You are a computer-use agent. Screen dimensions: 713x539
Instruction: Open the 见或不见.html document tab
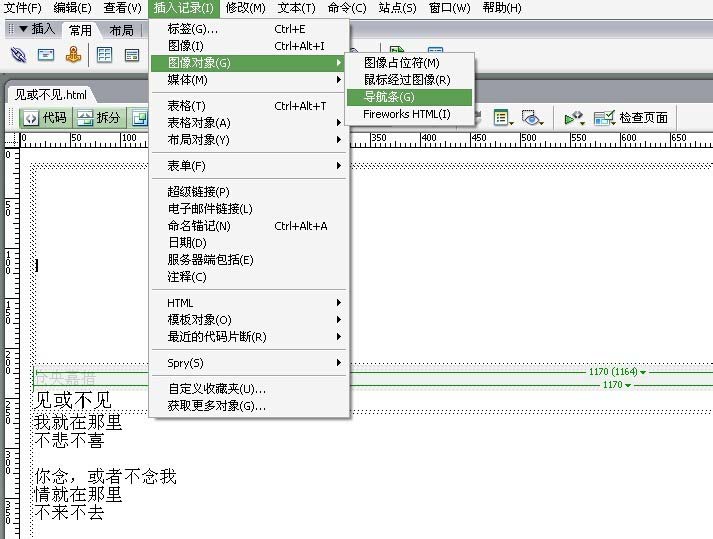click(52, 94)
